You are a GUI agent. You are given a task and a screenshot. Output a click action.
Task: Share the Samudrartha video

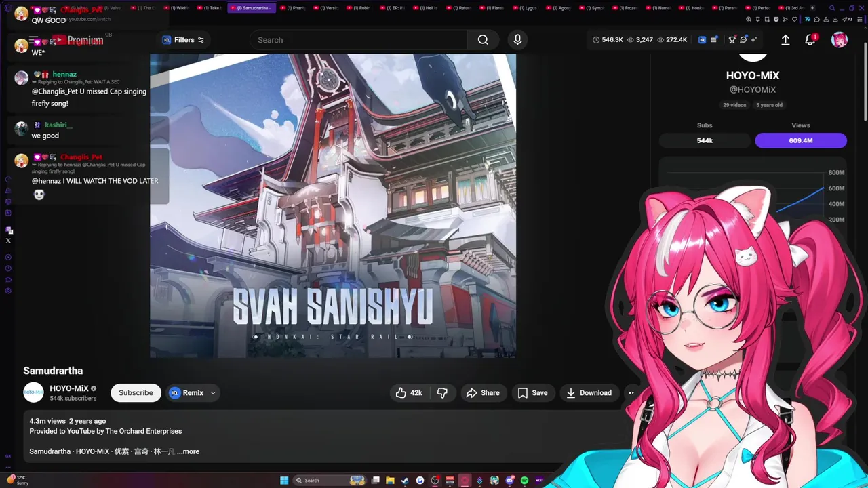click(x=484, y=393)
